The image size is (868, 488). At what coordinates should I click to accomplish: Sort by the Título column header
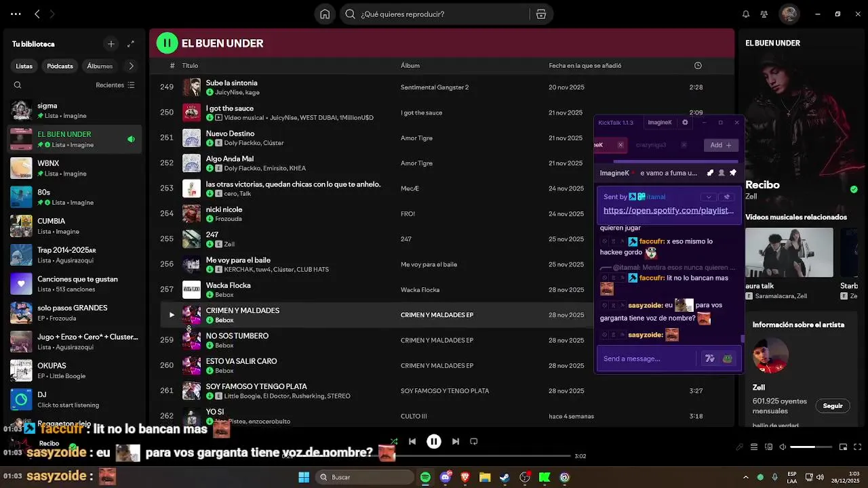[x=190, y=66]
